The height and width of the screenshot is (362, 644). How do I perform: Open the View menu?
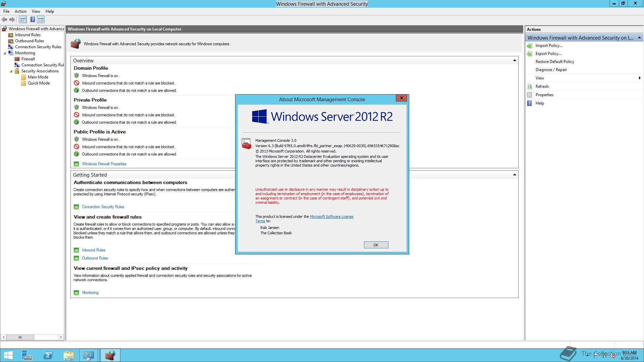click(x=36, y=11)
